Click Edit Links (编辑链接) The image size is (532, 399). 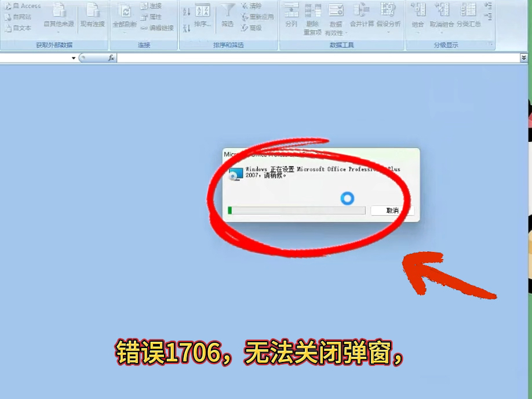pyautogui.click(x=157, y=28)
